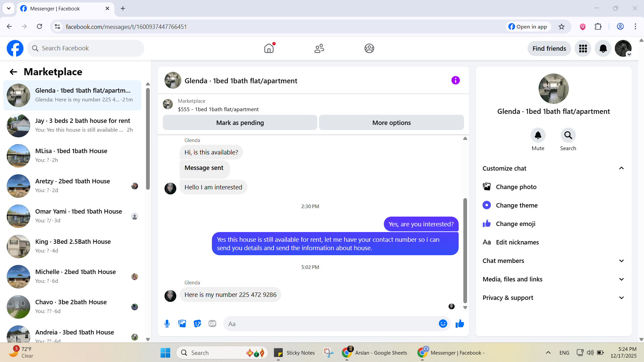644x362 pixels.
Task: Click the chat list scrollbar
Action: [148, 138]
